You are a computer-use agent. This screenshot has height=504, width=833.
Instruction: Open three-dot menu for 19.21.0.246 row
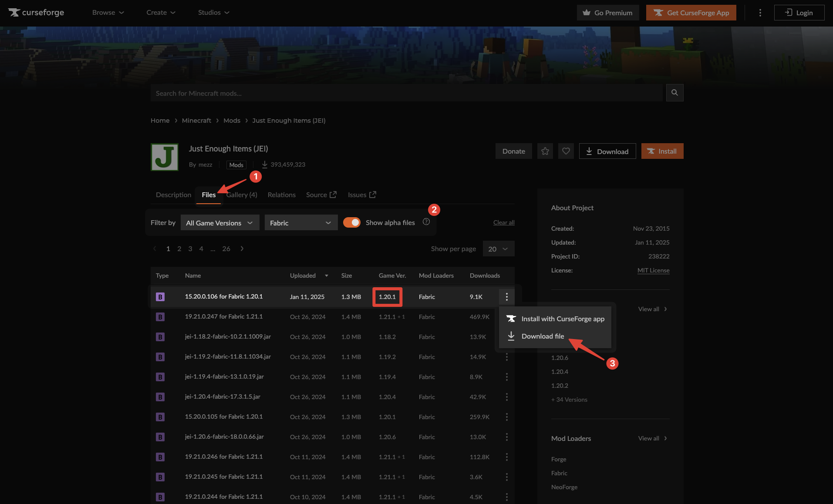(x=506, y=457)
